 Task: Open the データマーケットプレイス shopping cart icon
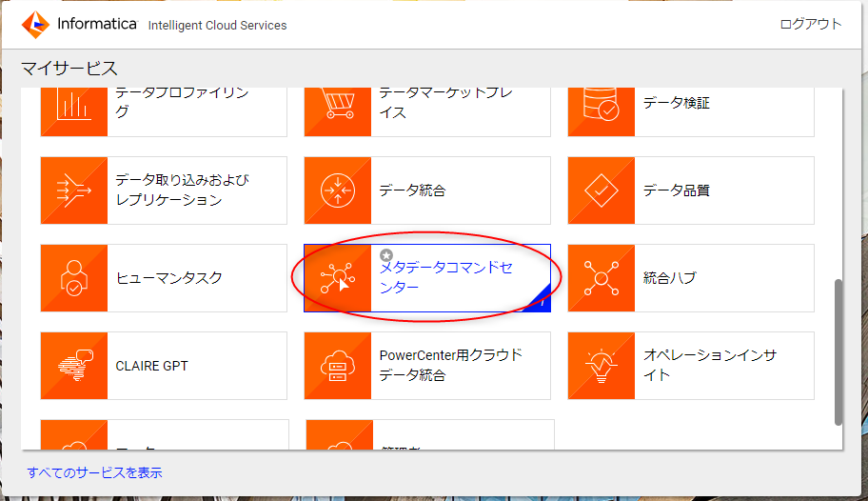point(338,111)
